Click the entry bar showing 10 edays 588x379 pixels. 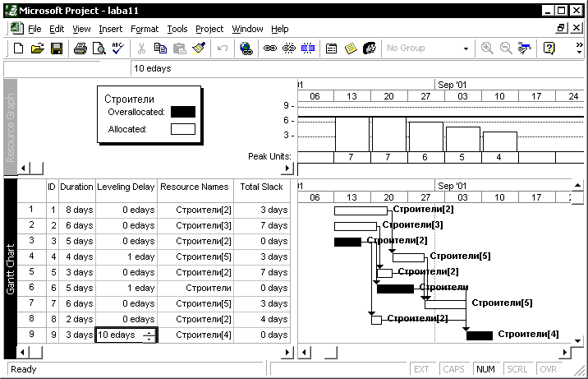[x=356, y=68]
